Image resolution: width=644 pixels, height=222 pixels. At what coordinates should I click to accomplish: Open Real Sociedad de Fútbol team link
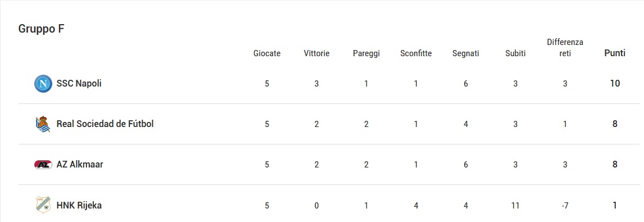coord(105,124)
